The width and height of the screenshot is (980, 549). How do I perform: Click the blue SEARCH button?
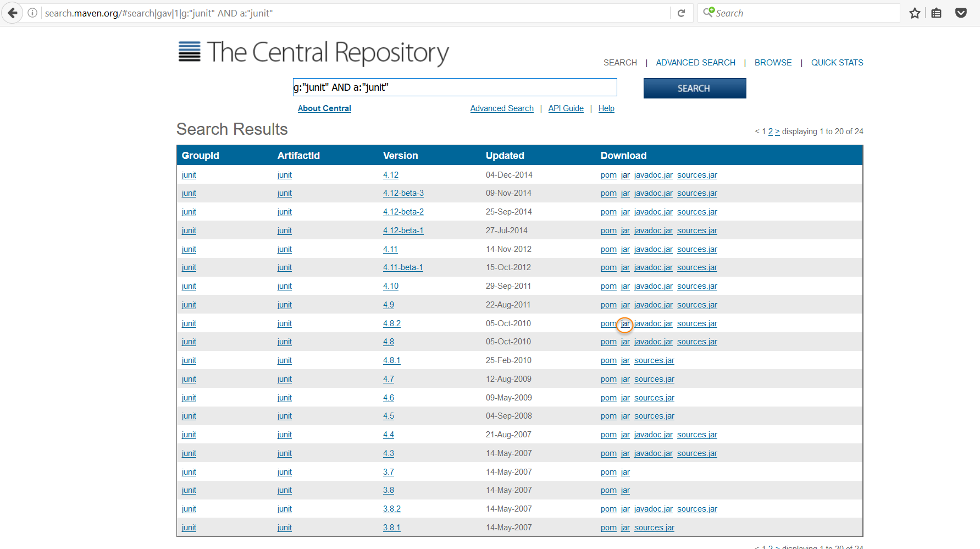point(695,88)
